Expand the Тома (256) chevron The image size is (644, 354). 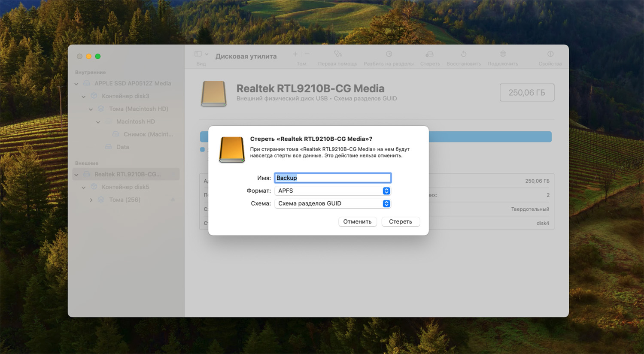click(91, 200)
